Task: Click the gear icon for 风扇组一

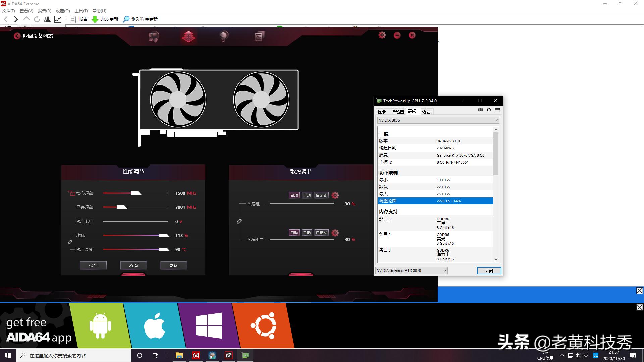Action: (335, 195)
